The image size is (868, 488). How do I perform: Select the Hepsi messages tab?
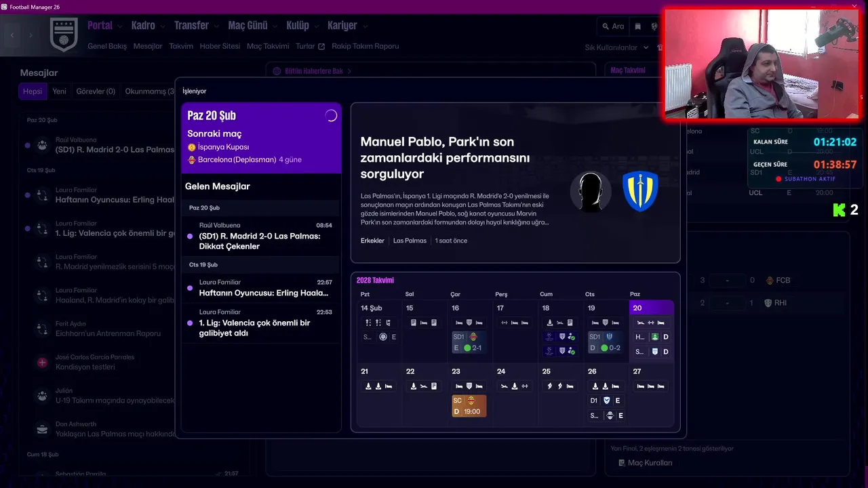pyautogui.click(x=33, y=91)
